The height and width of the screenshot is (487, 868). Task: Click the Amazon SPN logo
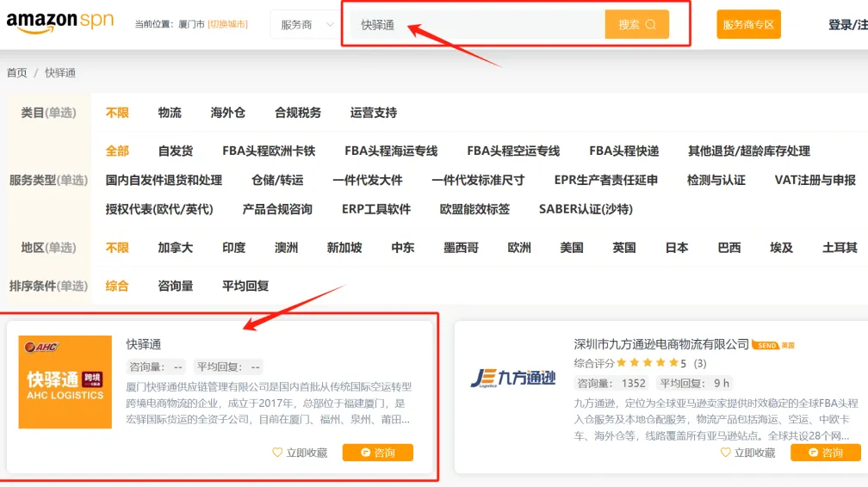click(x=59, y=22)
